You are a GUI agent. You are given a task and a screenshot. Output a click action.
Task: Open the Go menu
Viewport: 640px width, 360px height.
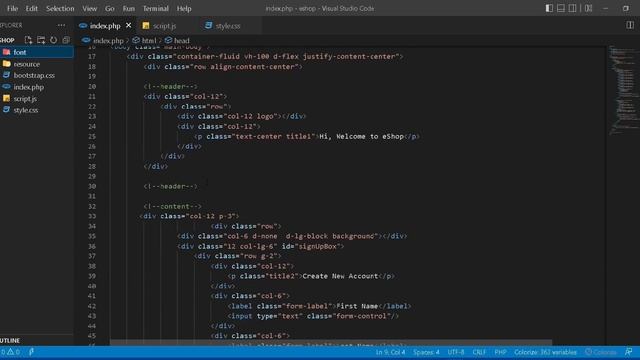(109, 9)
